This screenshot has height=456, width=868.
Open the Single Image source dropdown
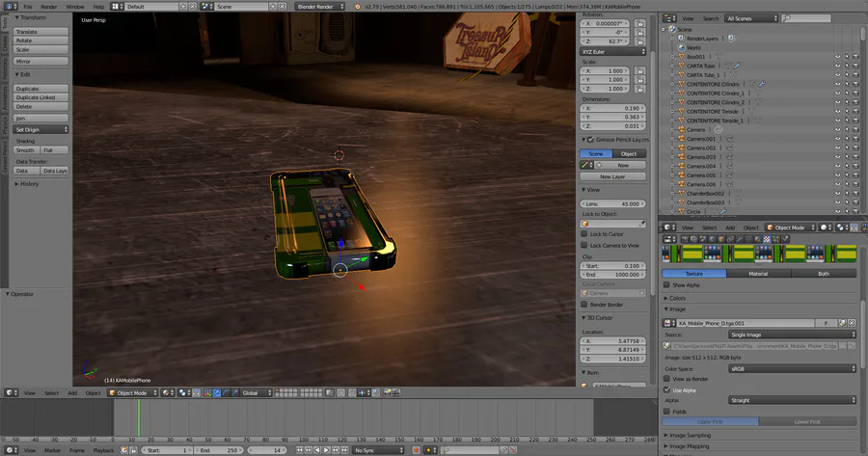(x=792, y=335)
